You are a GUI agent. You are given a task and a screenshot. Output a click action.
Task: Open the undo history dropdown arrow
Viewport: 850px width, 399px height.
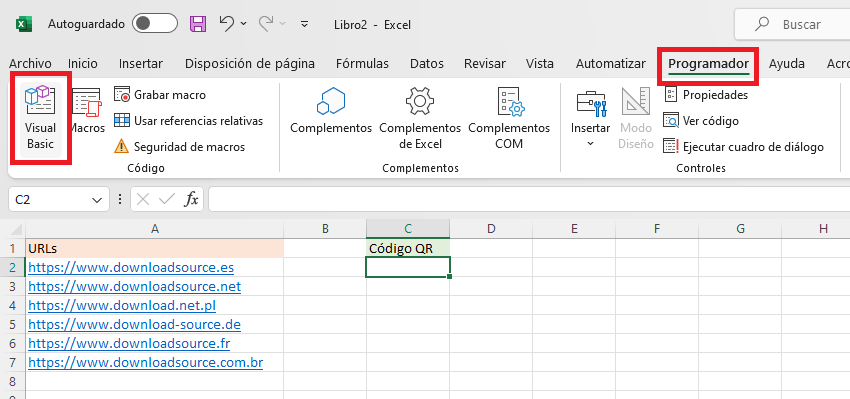pyautogui.click(x=243, y=23)
